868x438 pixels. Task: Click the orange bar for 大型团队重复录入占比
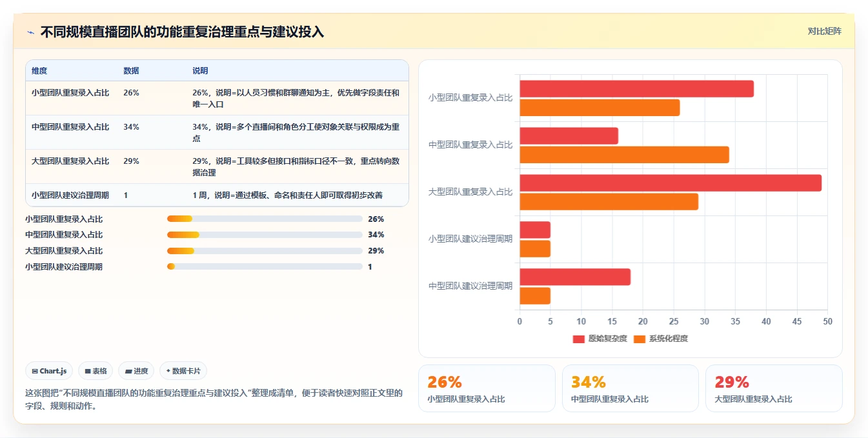point(609,202)
